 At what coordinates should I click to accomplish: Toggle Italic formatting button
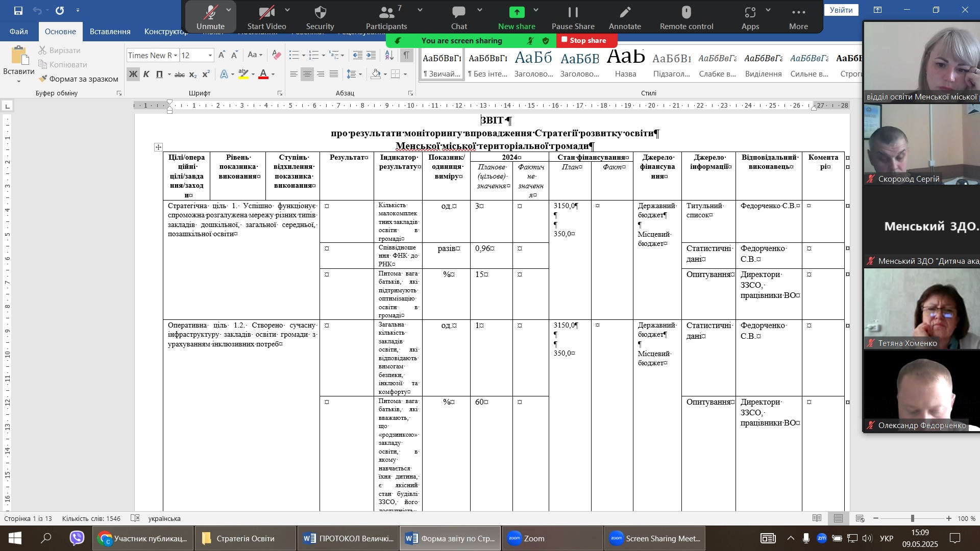[146, 74]
